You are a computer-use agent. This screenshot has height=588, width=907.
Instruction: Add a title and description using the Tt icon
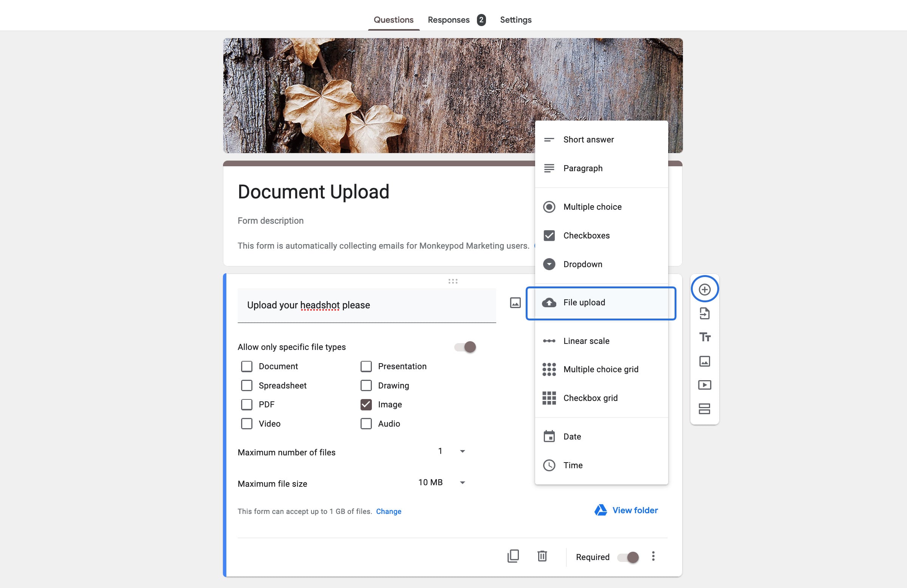705,337
